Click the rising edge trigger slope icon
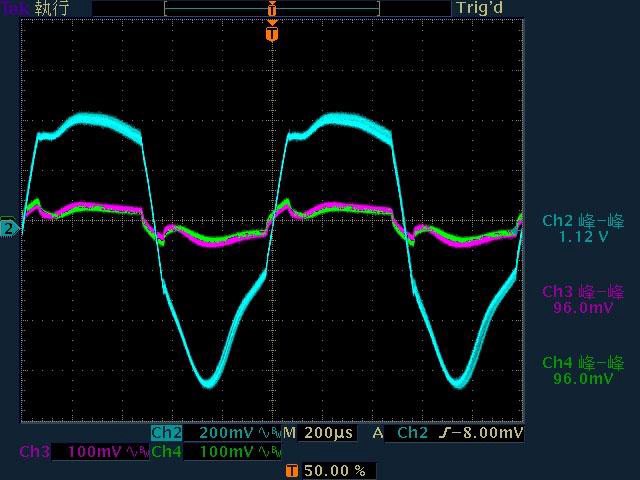The height and width of the screenshot is (480, 640). point(442,433)
